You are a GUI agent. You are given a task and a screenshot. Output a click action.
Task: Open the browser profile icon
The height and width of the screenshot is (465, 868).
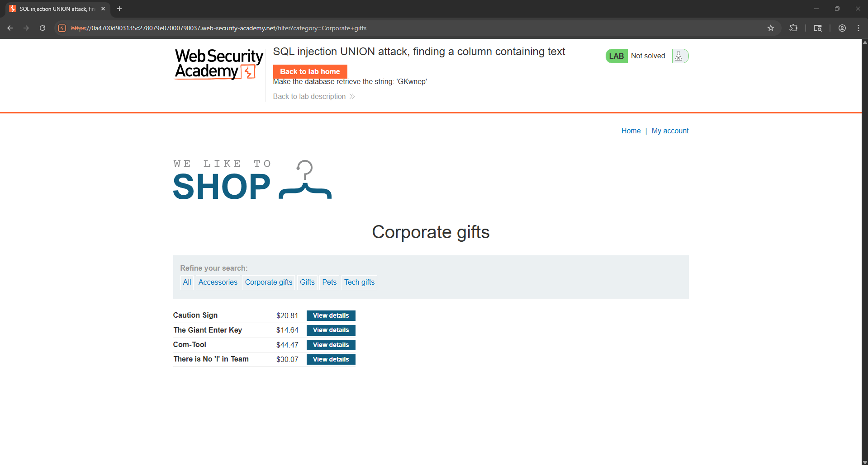pos(842,28)
